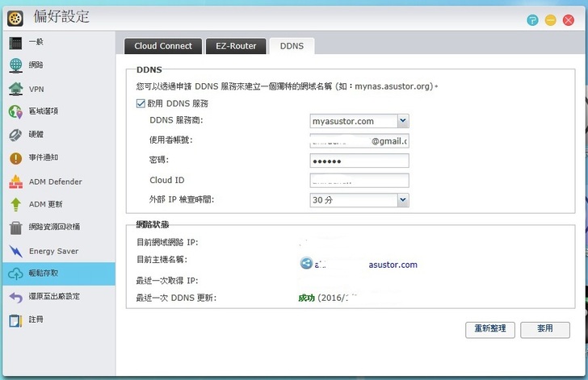Toggle 啟用 DDNS 服務 checkbox
The height and width of the screenshot is (380, 588).
pos(141,103)
